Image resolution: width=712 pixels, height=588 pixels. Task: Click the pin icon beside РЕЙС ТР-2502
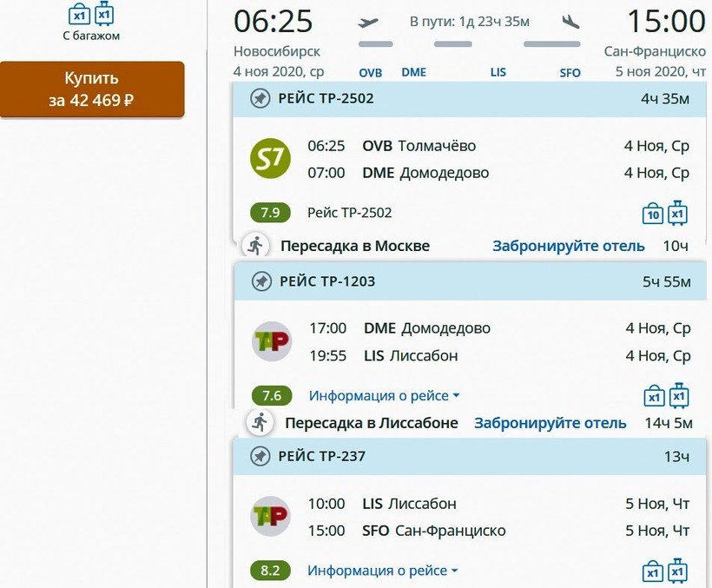click(260, 99)
